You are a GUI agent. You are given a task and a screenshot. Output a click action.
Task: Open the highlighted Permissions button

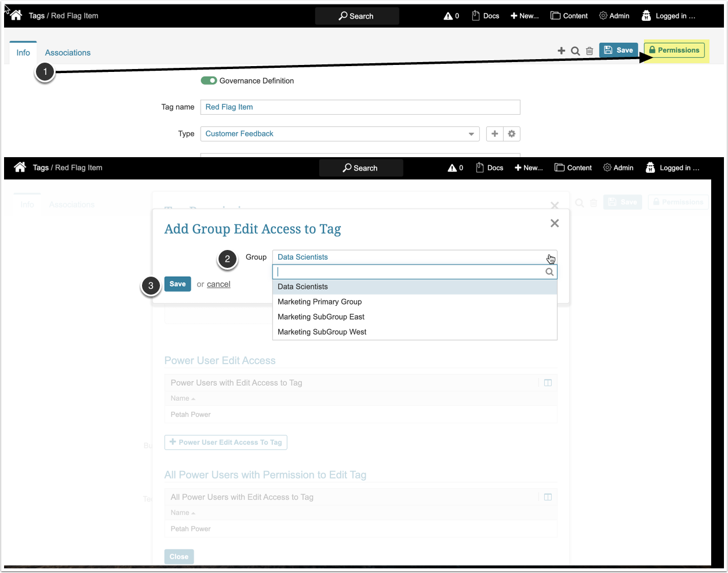point(675,50)
